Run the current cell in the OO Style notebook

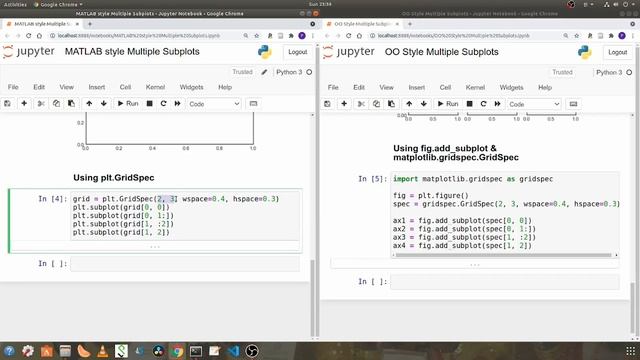pos(448,104)
